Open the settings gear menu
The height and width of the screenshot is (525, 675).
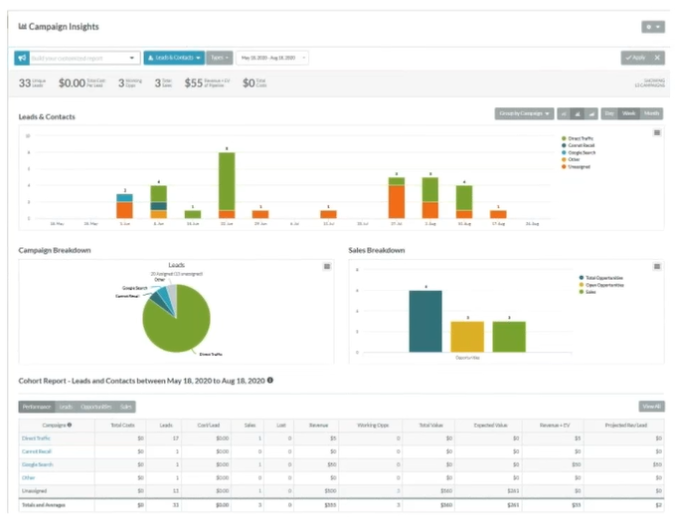[652, 27]
